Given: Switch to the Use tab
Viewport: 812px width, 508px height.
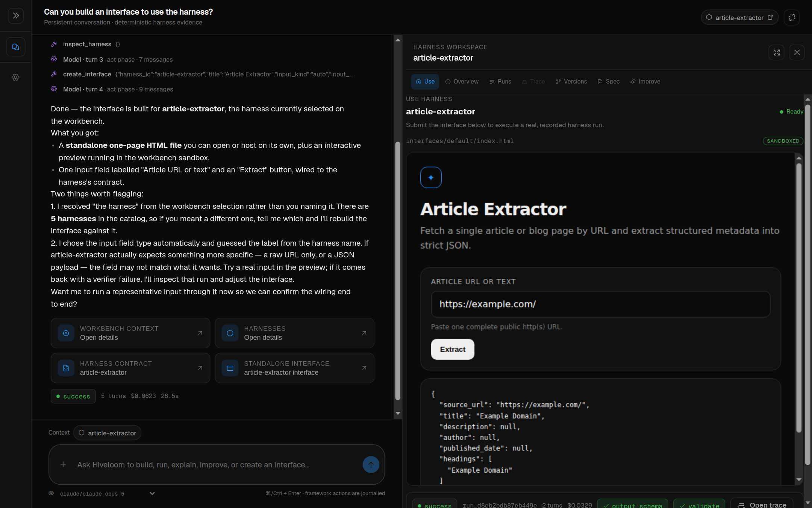Looking at the screenshot, I should point(425,82).
